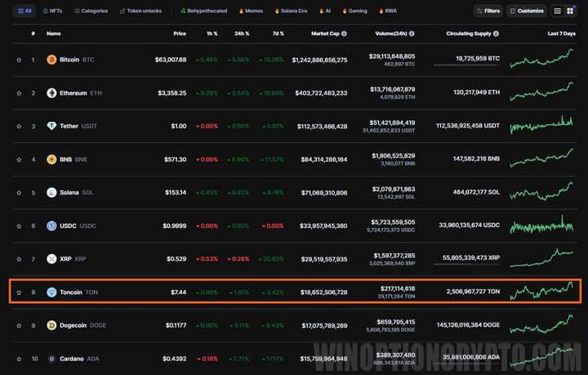The width and height of the screenshot is (588, 375).
Task: Open the Customize columns panel
Action: point(526,11)
